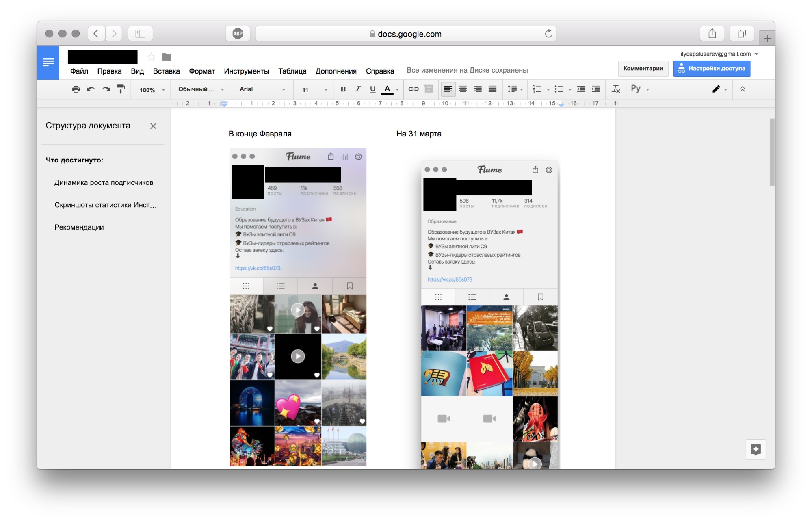This screenshot has width=812, height=522.
Task: Open the Справка menu
Action: [380, 71]
